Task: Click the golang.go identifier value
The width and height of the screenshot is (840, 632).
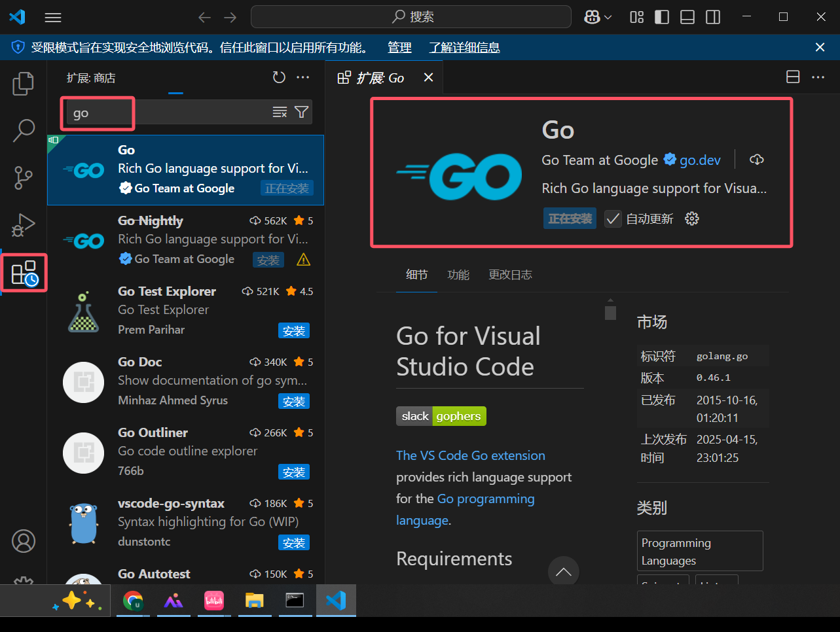Action: pos(722,357)
